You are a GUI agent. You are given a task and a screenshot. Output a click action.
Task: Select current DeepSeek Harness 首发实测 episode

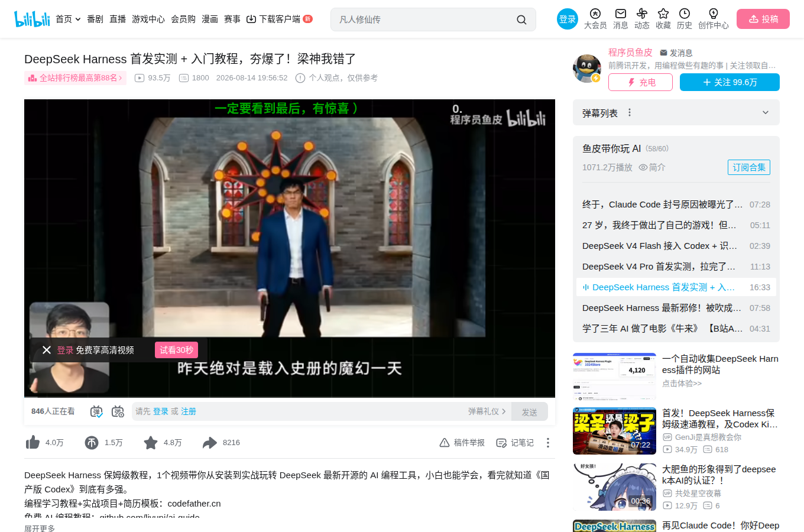coord(676,287)
